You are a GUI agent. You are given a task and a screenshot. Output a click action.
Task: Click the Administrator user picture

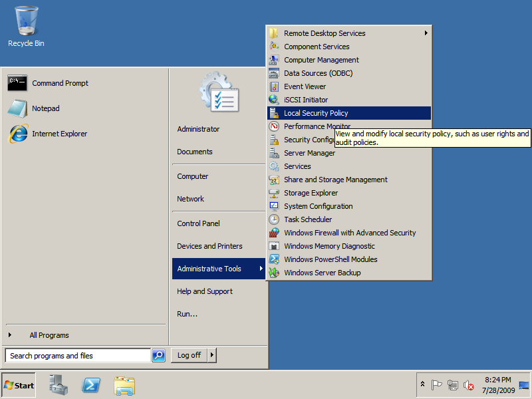(x=219, y=92)
